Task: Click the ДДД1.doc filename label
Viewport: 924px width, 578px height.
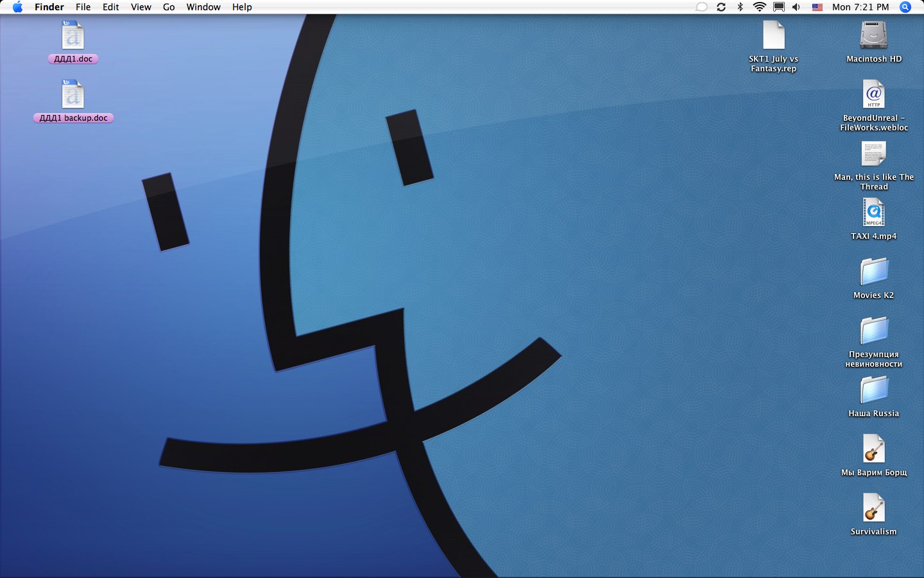Action: [73, 58]
